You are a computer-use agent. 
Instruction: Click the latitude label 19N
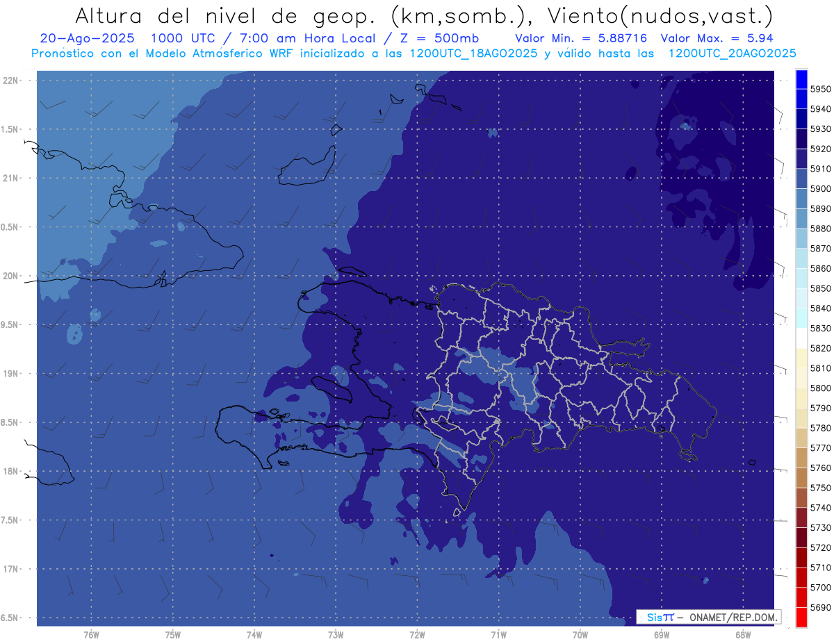point(11,374)
